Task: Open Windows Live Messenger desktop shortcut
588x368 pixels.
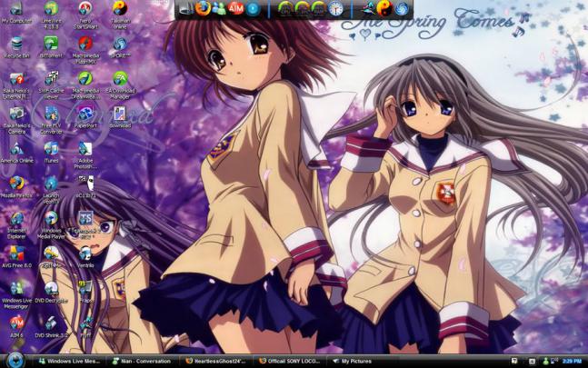Action: pos(16,295)
